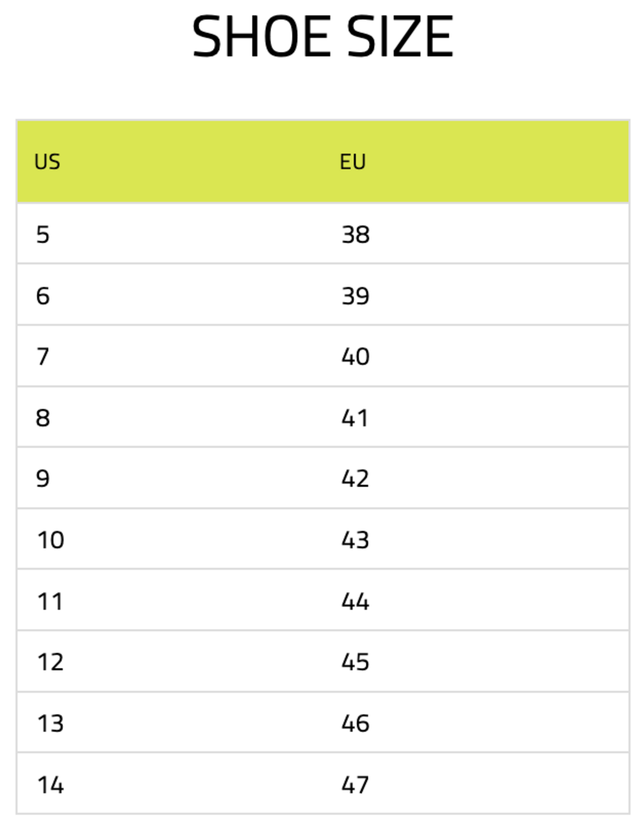644x824 pixels.
Task: Select EU size 38 cell
Action: tap(355, 234)
